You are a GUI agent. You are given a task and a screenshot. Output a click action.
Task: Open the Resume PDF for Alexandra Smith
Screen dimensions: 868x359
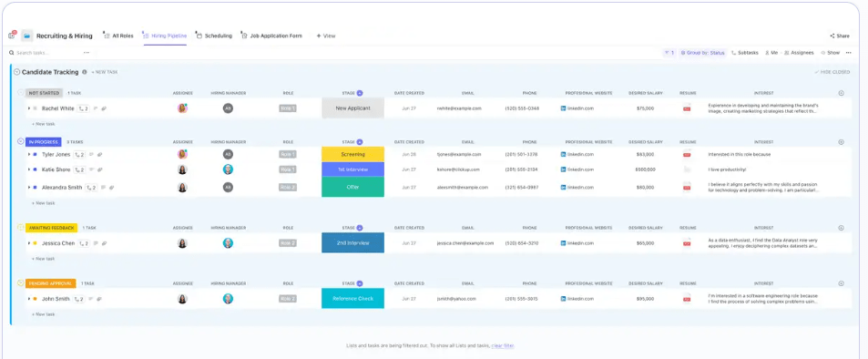click(687, 188)
